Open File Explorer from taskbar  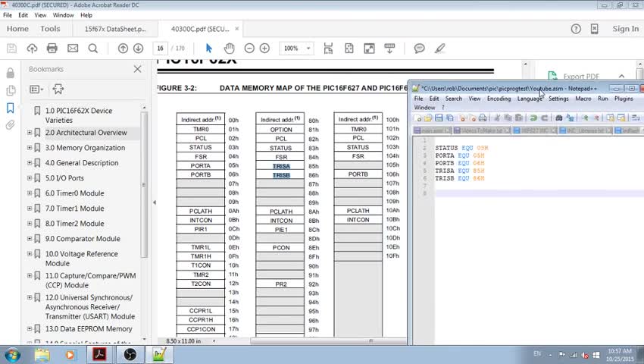(42, 355)
